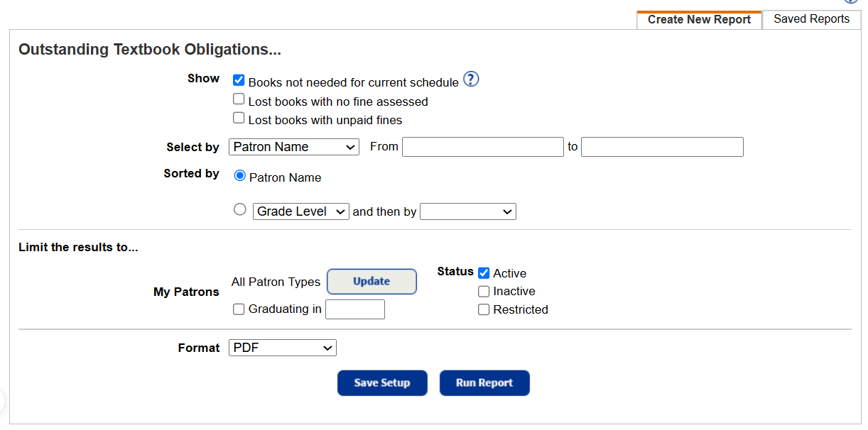Enable the Restricted status checkbox
Image resolution: width=868 pixels, height=430 pixels.
[484, 309]
